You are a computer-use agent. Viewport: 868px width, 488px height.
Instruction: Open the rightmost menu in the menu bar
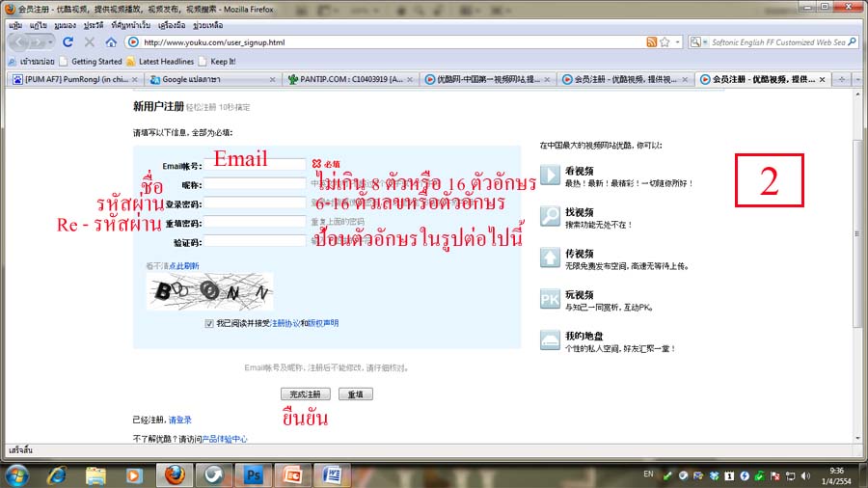click(x=207, y=25)
